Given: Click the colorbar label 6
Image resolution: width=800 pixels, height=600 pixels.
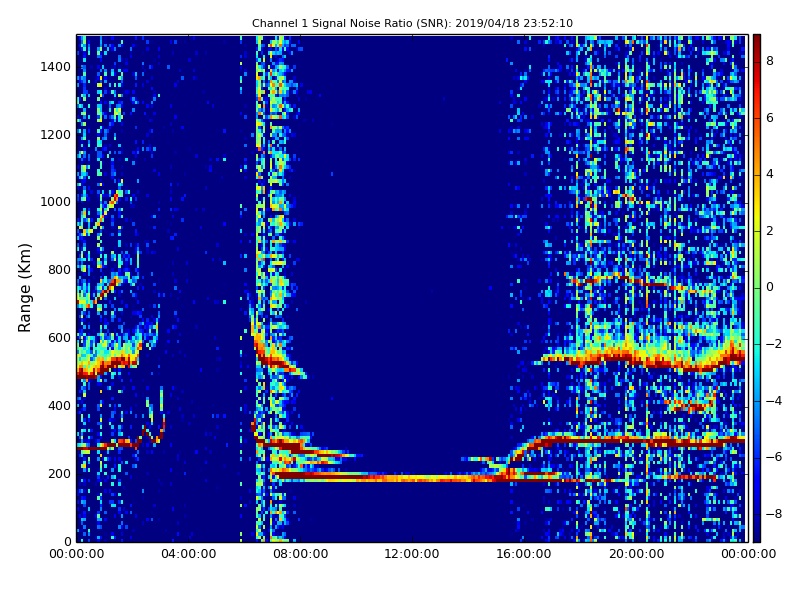Looking at the screenshot, I should [x=770, y=118].
